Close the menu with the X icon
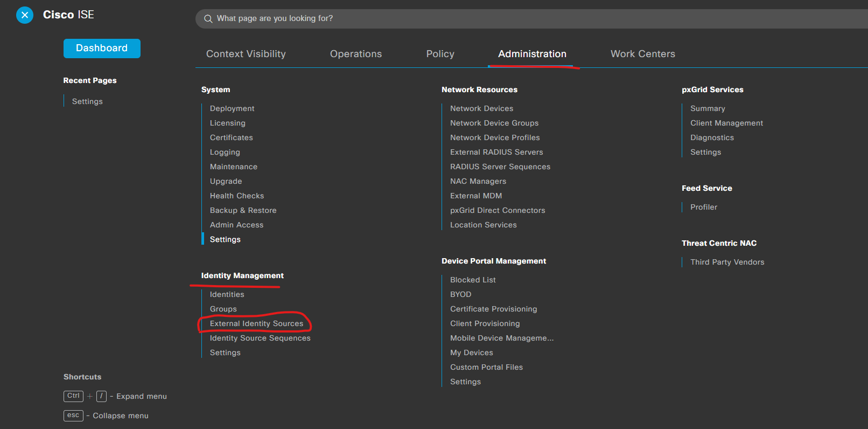Viewport: 868px width, 429px height. point(25,15)
